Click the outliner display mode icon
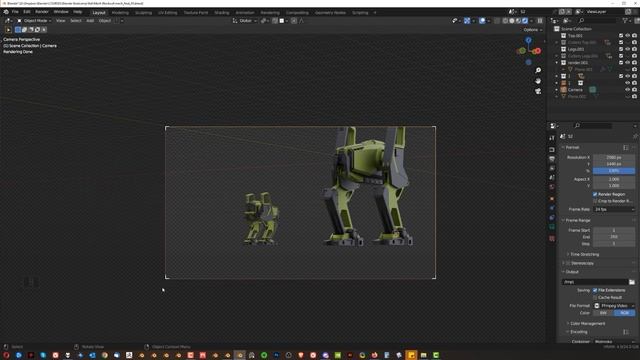640x360 pixels. pos(568,20)
